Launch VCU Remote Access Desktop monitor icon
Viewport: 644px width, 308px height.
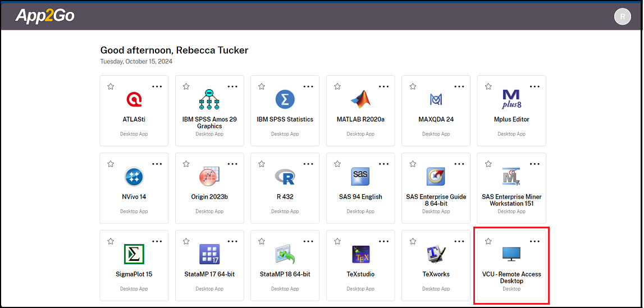click(x=511, y=254)
